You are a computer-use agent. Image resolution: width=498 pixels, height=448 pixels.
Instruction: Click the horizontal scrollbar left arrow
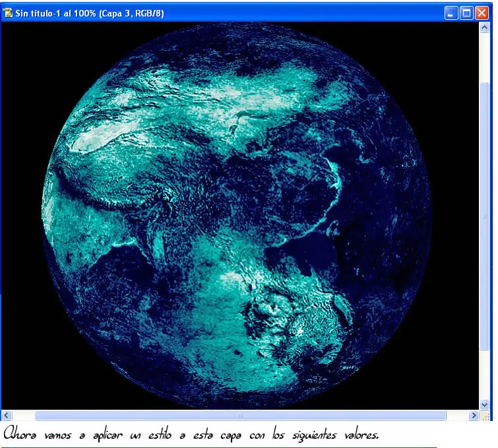(x=7, y=415)
